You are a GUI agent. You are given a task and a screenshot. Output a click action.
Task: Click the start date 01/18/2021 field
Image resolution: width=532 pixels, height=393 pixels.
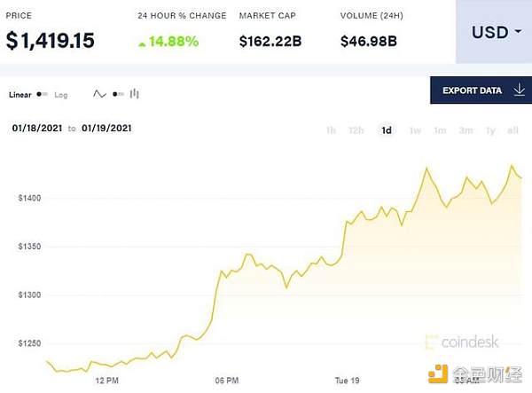click(x=37, y=129)
